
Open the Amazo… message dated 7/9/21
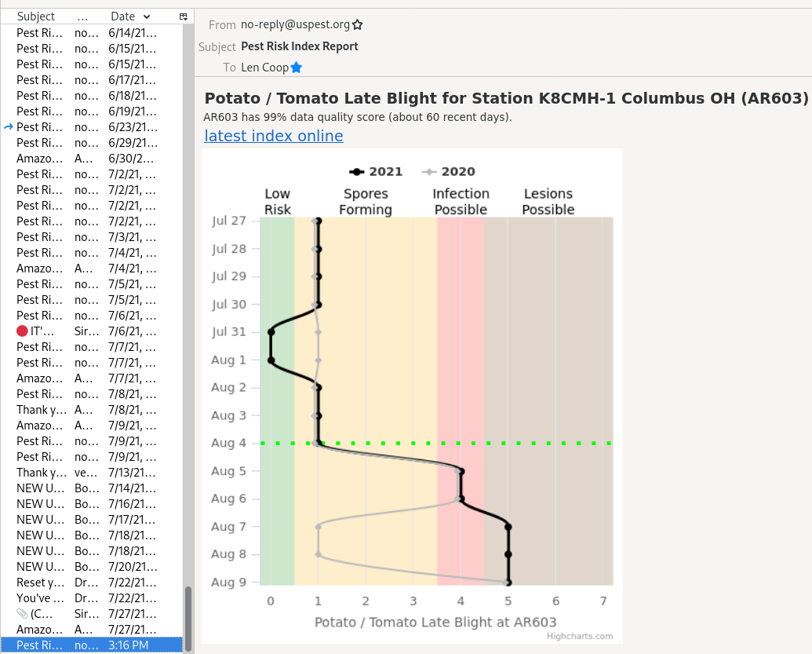tap(92, 426)
